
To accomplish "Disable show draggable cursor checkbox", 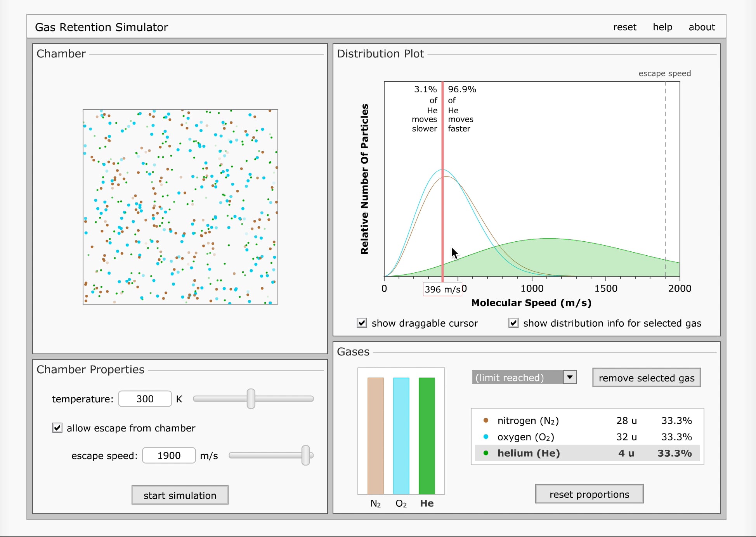I will coord(362,323).
